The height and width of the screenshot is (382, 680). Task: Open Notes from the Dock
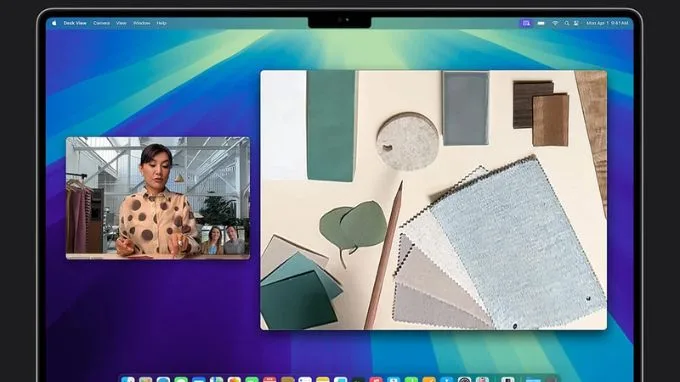[x=323, y=379]
